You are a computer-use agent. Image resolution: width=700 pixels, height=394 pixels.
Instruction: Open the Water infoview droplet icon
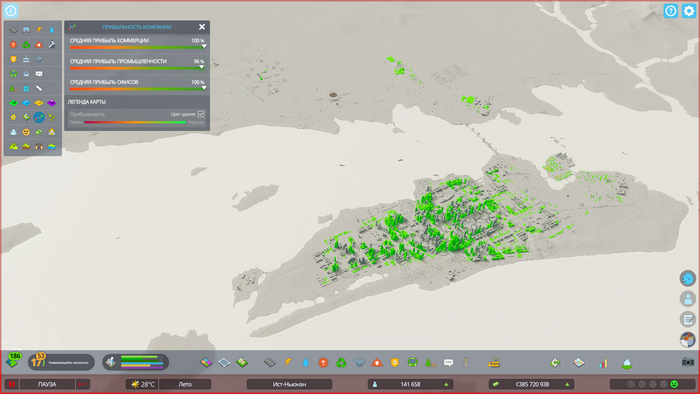point(52,30)
